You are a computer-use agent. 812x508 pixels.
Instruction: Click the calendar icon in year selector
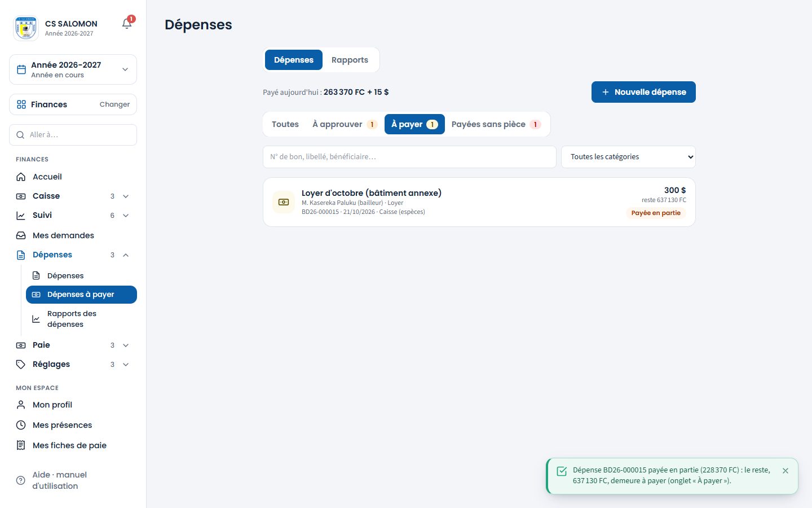21,69
